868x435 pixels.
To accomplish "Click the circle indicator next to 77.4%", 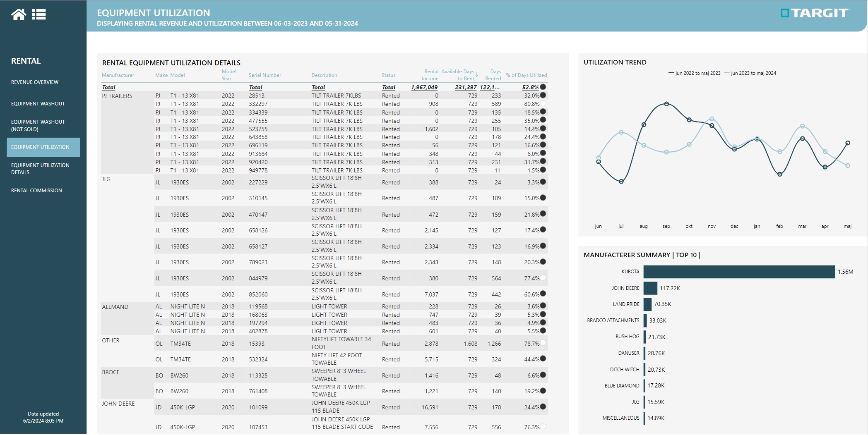I will (543, 278).
